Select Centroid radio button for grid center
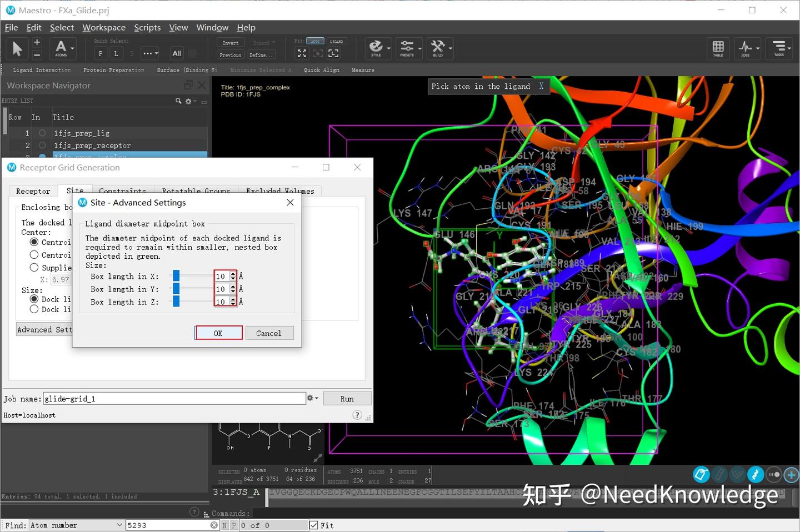Screen dimensions: 800x532 coord(35,242)
